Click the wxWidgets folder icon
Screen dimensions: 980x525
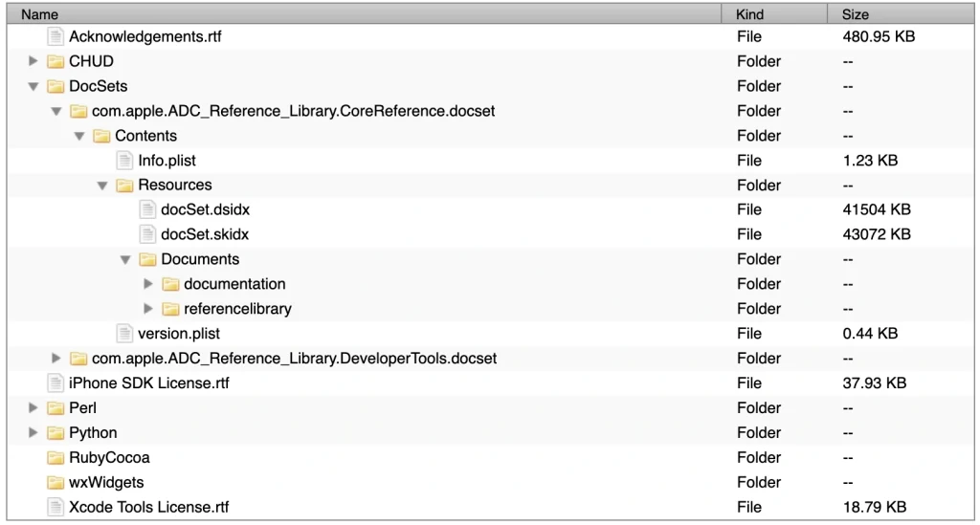click(x=56, y=482)
